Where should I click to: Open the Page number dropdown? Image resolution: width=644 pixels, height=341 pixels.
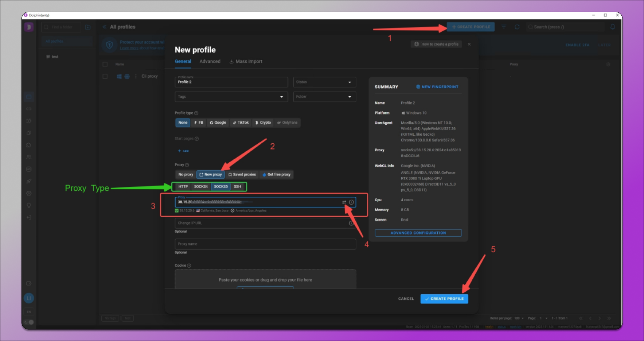[x=544, y=318]
